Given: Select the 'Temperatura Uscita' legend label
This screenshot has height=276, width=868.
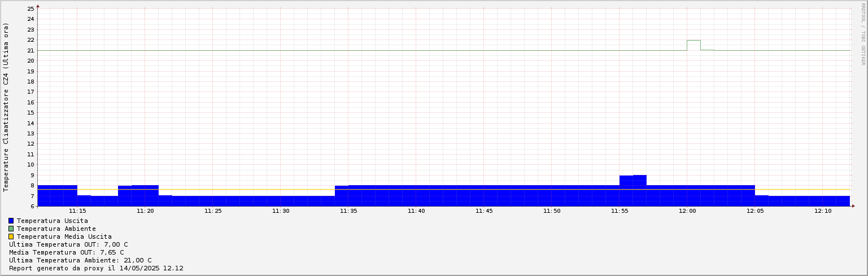Looking at the screenshot, I should [53, 221].
